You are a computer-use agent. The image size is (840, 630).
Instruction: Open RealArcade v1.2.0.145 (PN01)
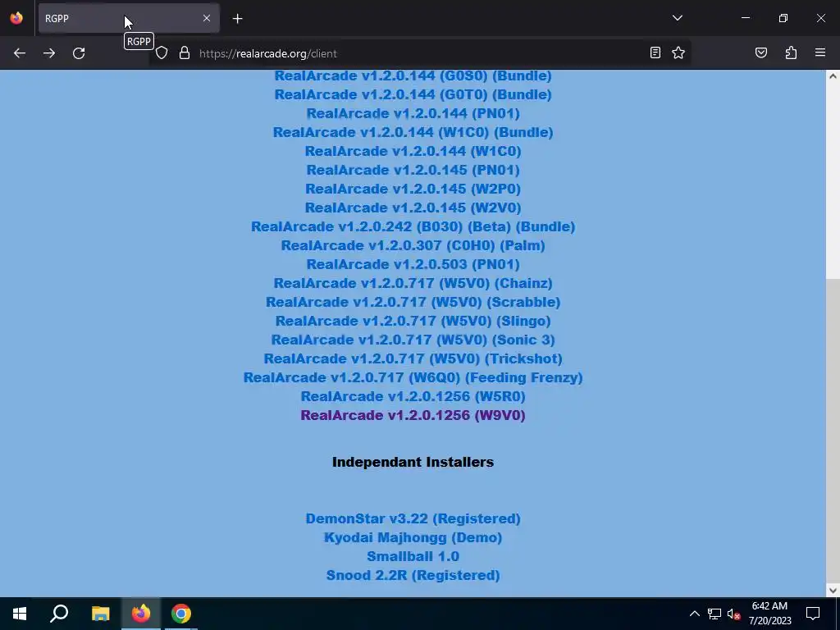click(x=413, y=170)
